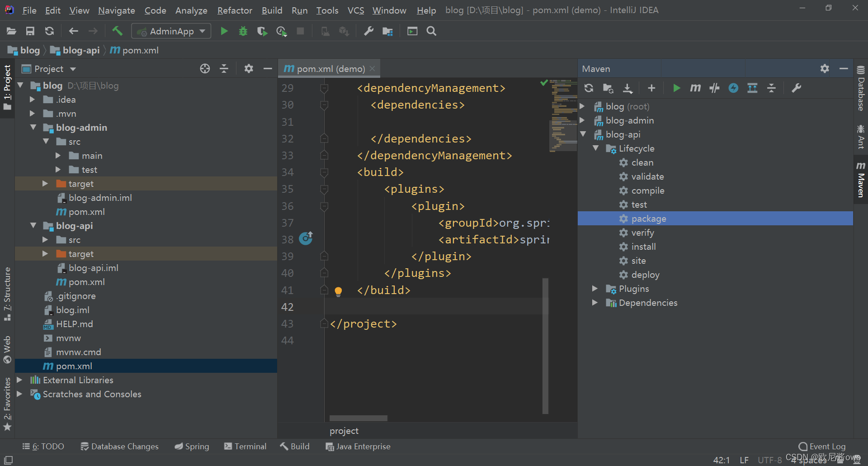The image size is (868, 466).
Task: Open Maven settings wrench icon
Action: tap(796, 88)
